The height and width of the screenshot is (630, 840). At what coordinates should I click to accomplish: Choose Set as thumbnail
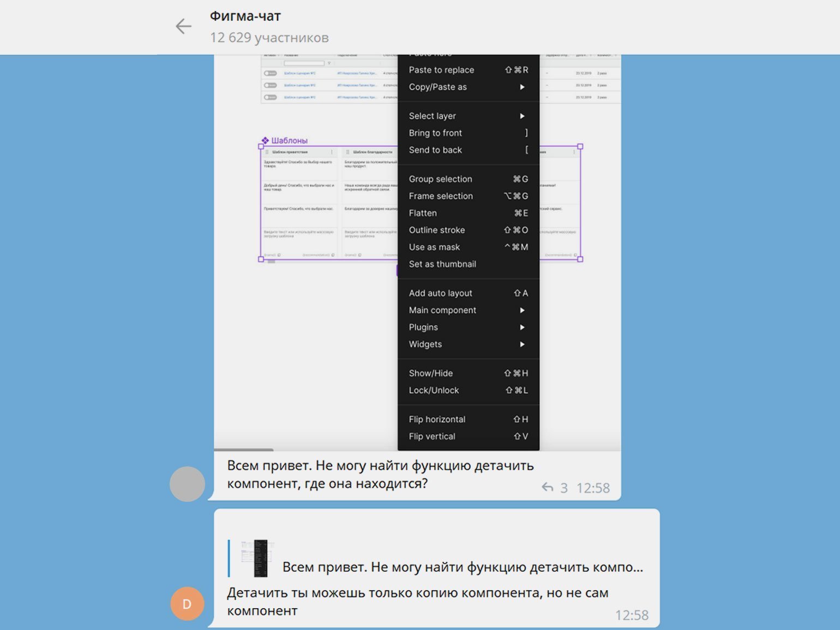[469, 264]
